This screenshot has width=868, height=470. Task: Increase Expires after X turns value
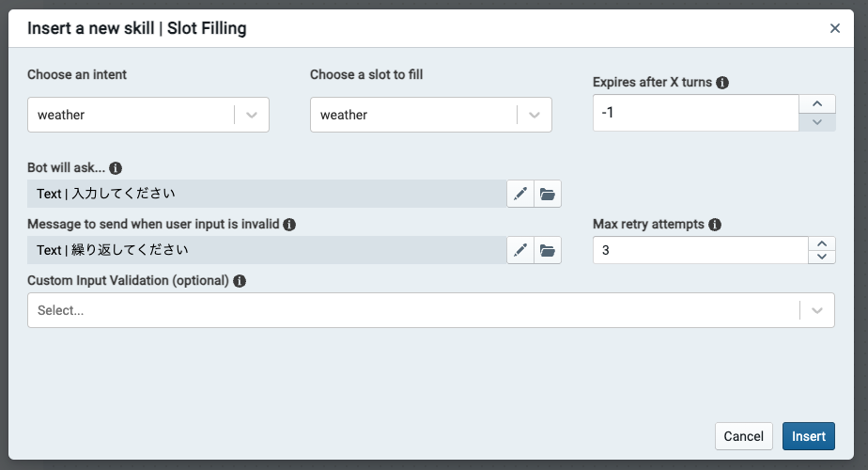(x=816, y=104)
